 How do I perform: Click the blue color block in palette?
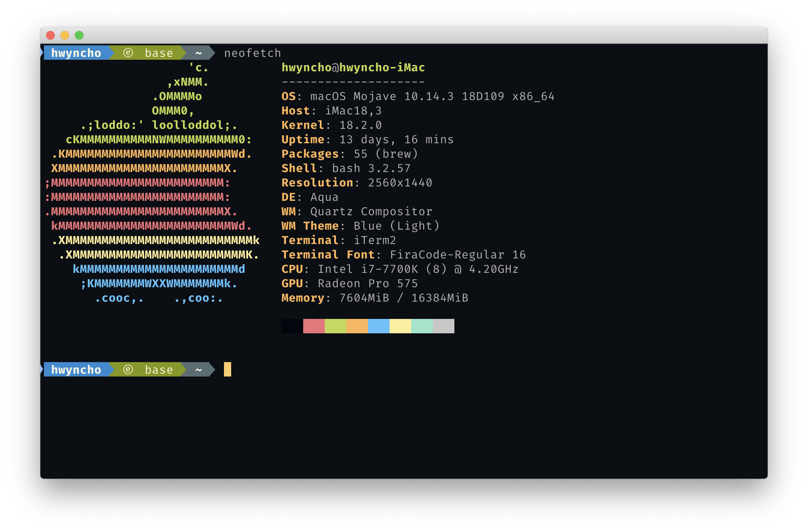[378, 326]
